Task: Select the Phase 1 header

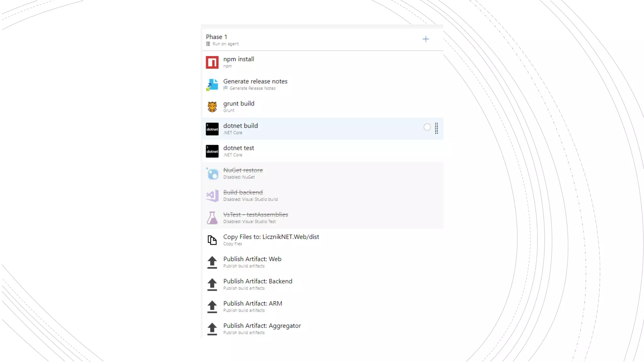Action: click(x=216, y=37)
